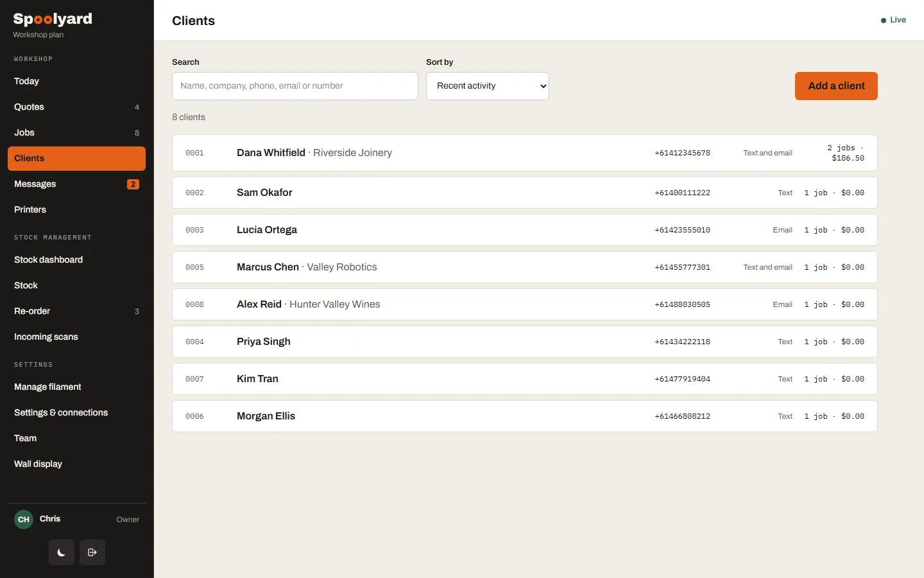Click the Kim Tran client row
Screen dimensions: 924x578
tap(525, 379)
